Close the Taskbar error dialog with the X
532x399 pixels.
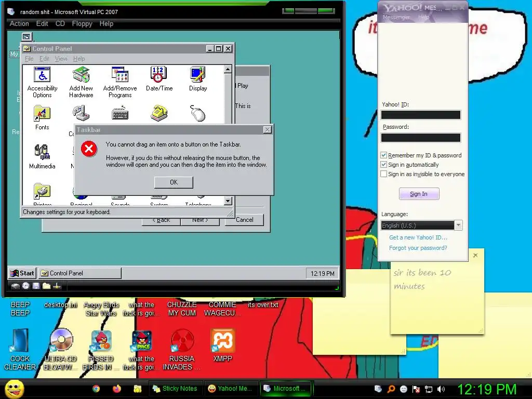(x=268, y=129)
